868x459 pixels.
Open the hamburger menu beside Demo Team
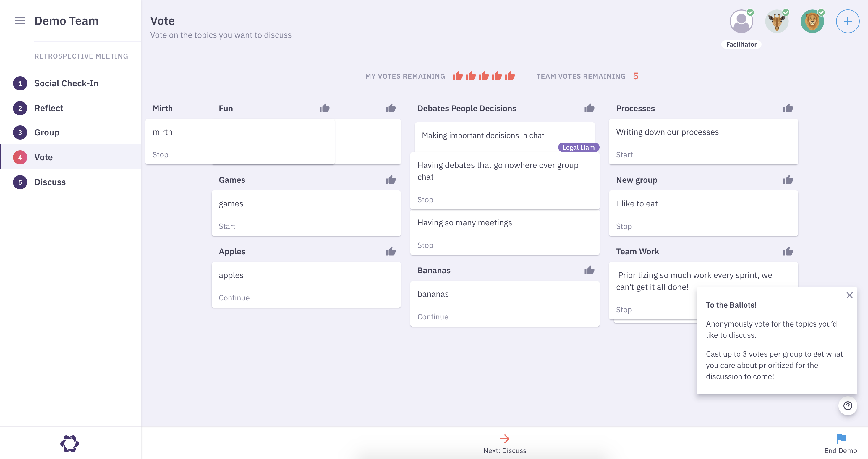point(20,21)
